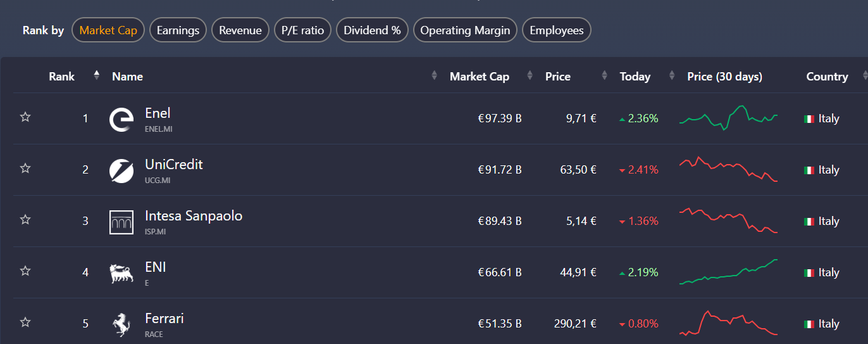Rank by Operating Margin button

(x=465, y=30)
